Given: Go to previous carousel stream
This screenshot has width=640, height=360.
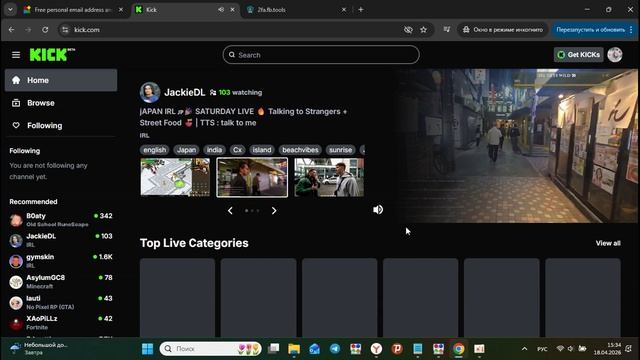Looking at the screenshot, I should (230, 211).
